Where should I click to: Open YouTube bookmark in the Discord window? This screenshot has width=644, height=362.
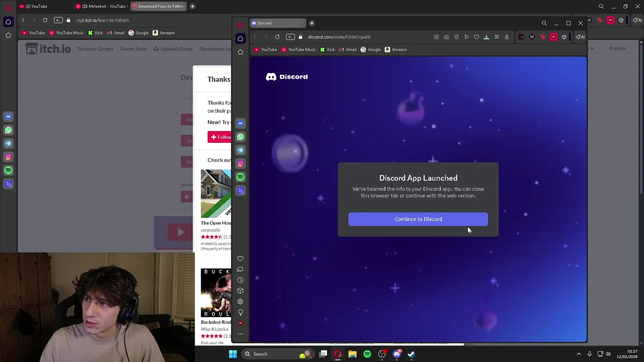[266, 49]
